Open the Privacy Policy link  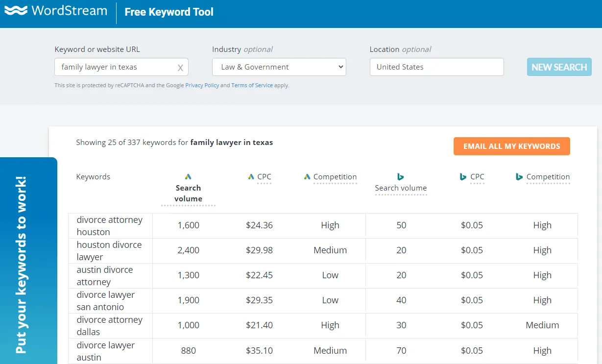tap(202, 85)
